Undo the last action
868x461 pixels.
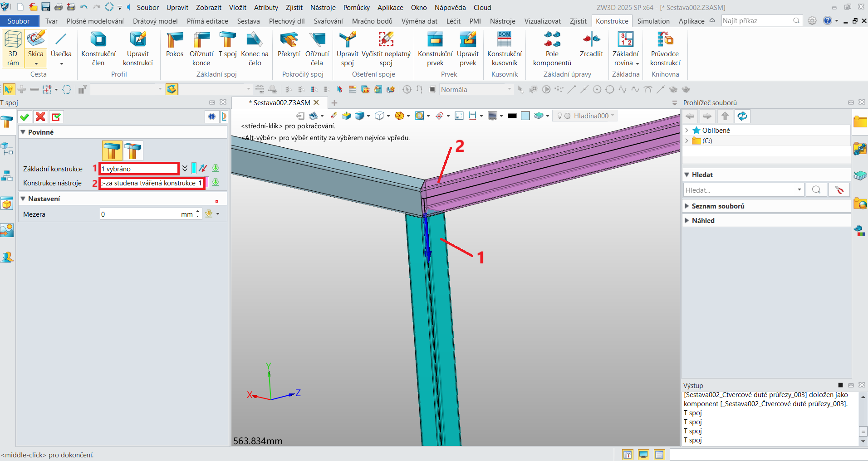84,7
